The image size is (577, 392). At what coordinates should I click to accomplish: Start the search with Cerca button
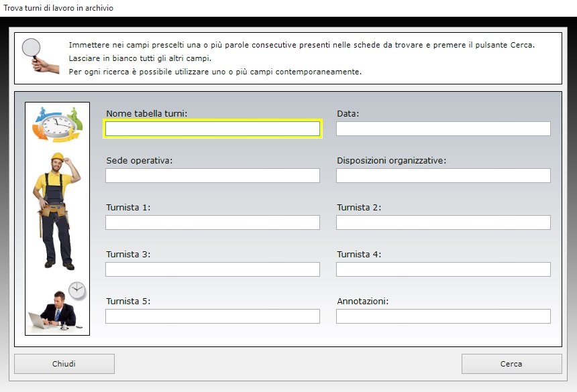pyautogui.click(x=511, y=364)
